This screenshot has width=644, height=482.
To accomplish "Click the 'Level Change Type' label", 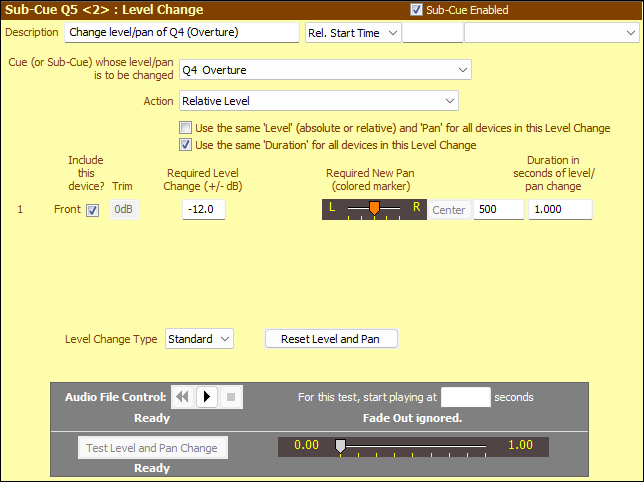I will pyautogui.click(x=111, y=339).
